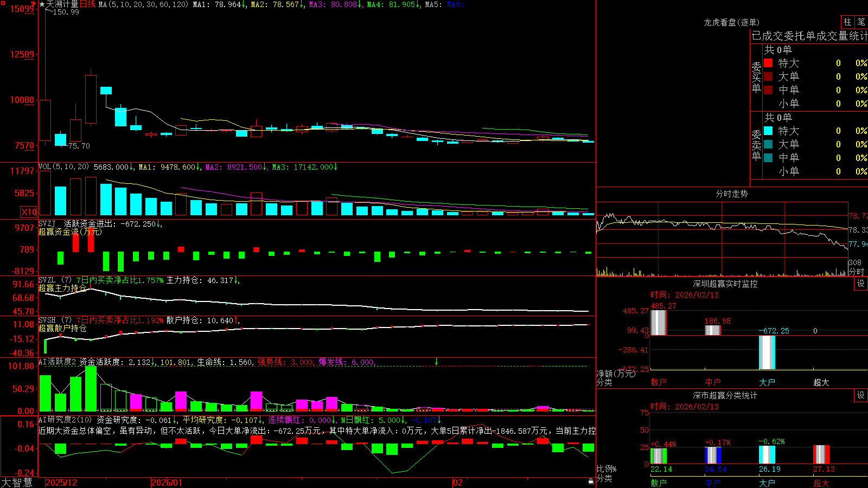Click teal 中单 swatch in 委卖单

click(768, 158)
